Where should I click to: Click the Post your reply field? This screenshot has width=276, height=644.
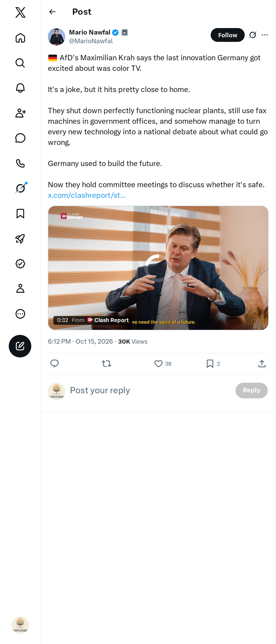(x=150, y=390)
